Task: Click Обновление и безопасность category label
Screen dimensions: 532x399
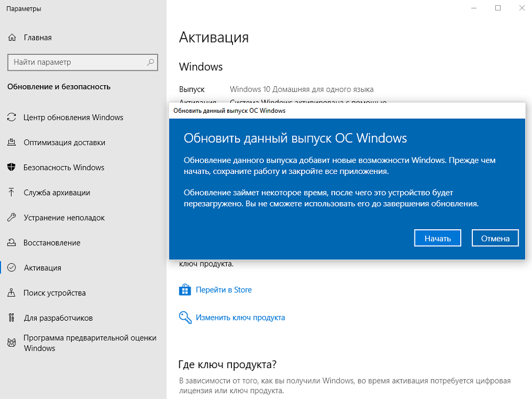Action: tap(59, 87)
